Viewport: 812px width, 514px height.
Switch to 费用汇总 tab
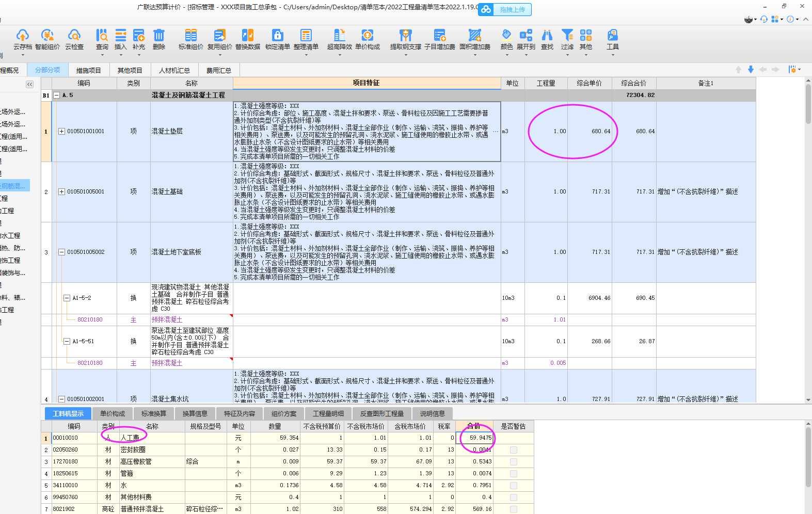pos(218,70)
